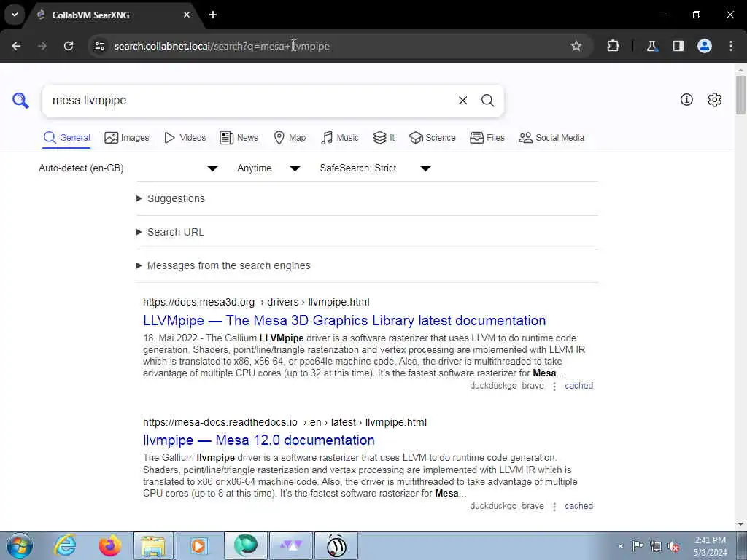Screen dimensions: 747x560
Task: Open the info/about icon
Action: (x=686, y=99)
